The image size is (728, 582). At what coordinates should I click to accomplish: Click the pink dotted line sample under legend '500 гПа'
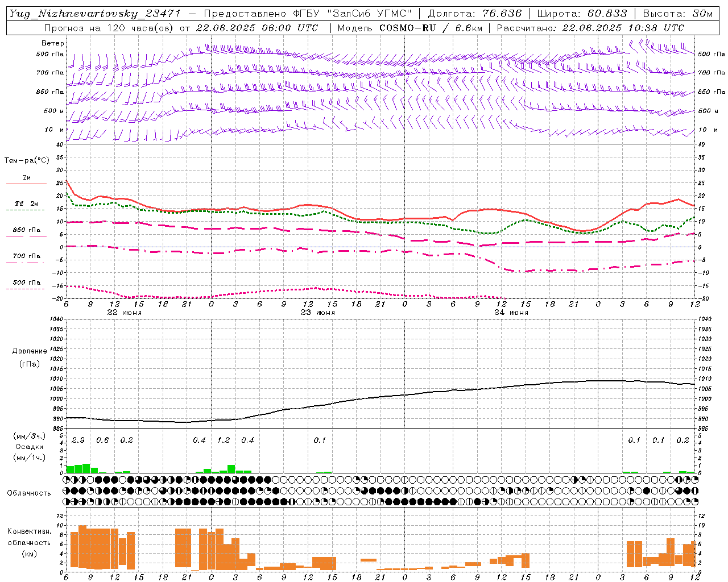pyautogui.click(x=26, y=289)
